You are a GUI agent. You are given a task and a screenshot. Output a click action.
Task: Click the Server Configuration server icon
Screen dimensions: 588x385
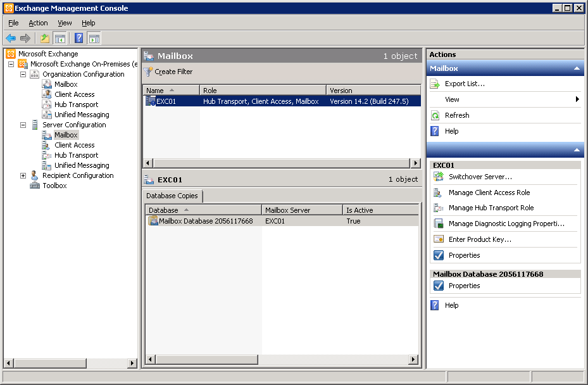[35, 125]
